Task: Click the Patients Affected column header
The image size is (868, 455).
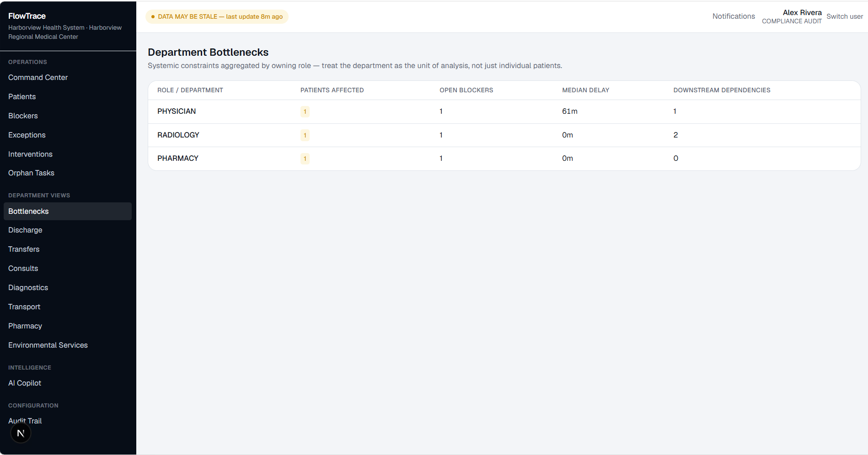Action: pyautogui.click(x=332, y=90)
